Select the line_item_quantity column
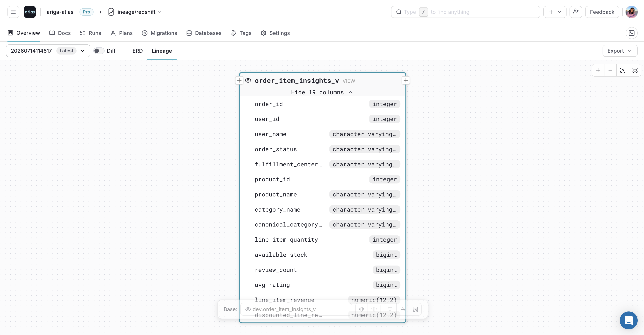Image resolution: width=644 pixels, height=335 pixels. tap(323, 240)
